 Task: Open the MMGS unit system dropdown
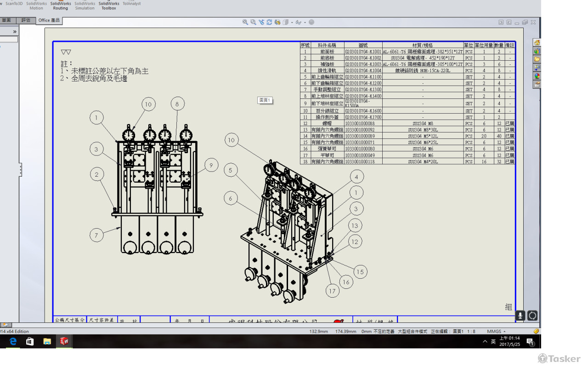497,331
